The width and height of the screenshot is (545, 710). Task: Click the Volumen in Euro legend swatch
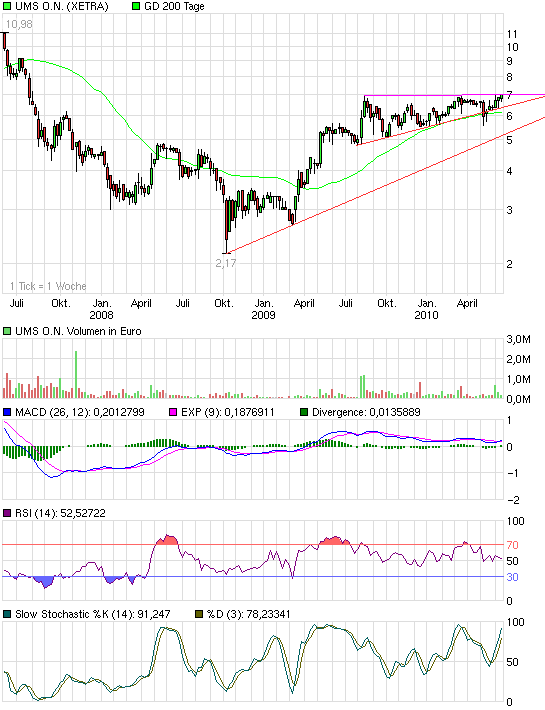coord(7,331)
